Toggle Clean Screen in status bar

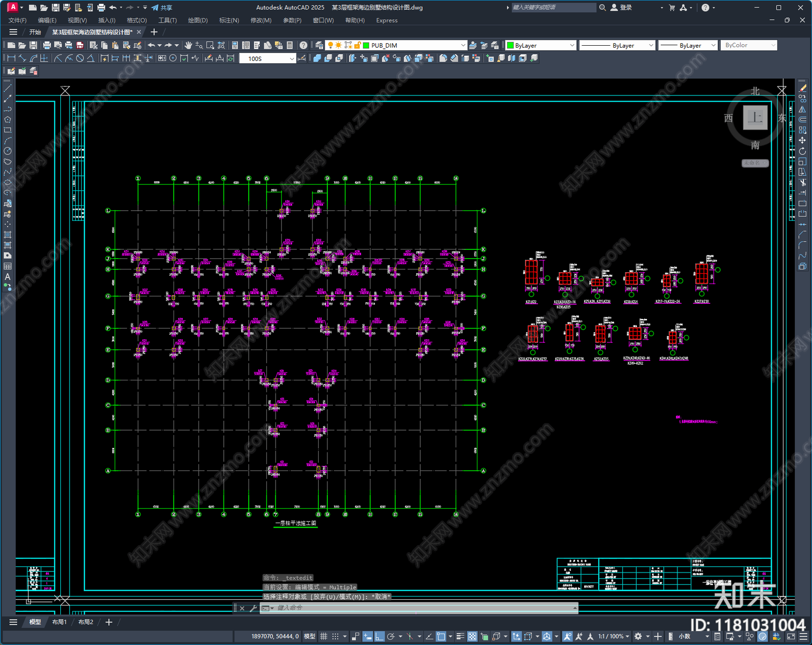[x=791, y=636]
